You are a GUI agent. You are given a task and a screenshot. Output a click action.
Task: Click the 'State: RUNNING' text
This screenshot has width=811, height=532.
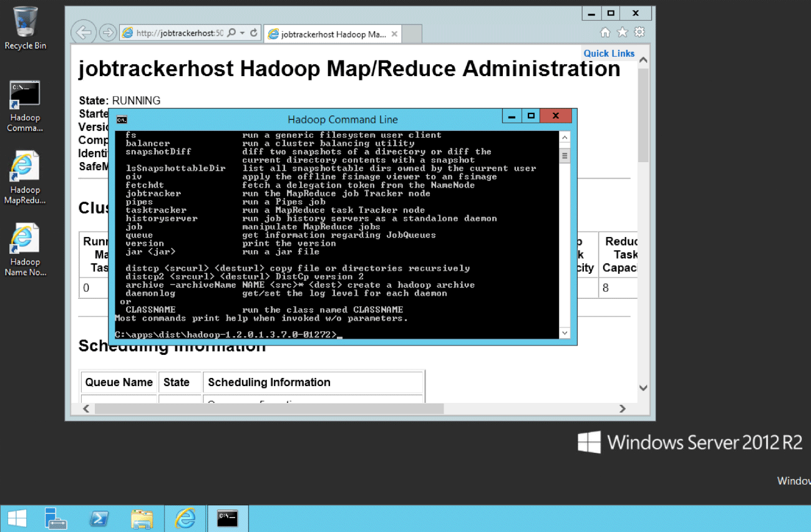(120, 100)
